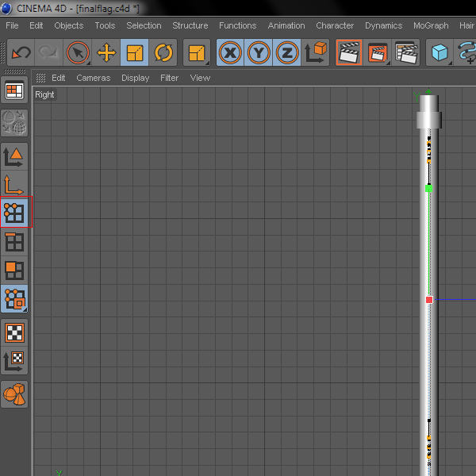Activate the points mode tool

[14, 213]
